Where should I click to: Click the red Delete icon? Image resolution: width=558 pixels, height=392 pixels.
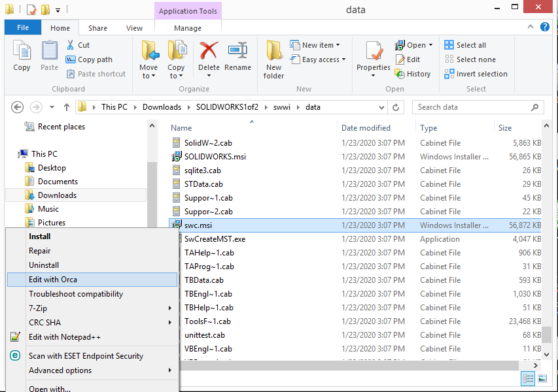tap(209, 50)
